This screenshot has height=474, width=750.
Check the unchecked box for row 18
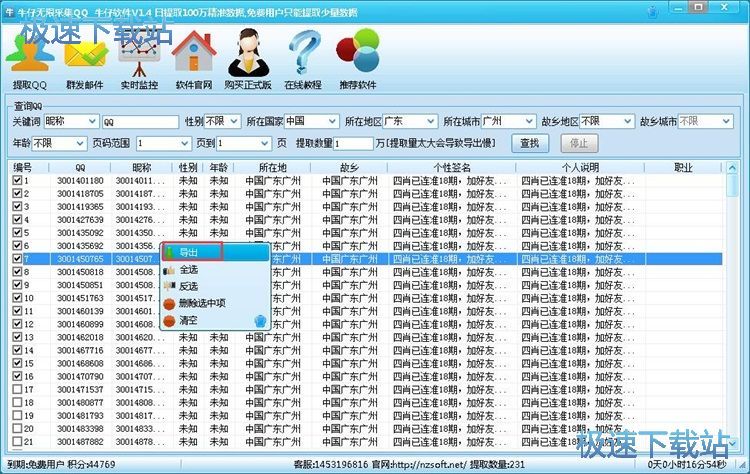(17, 402)
